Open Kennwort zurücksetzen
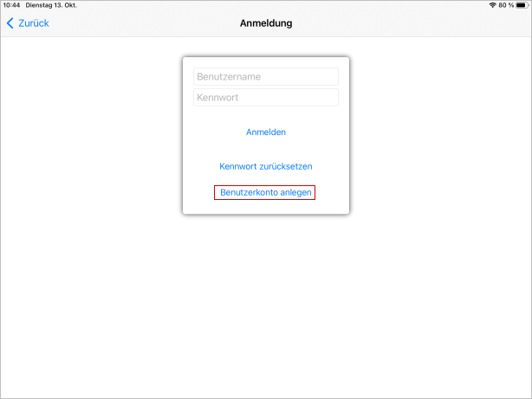The height and width of the screenshot is (399, 532). pos(266,166)
